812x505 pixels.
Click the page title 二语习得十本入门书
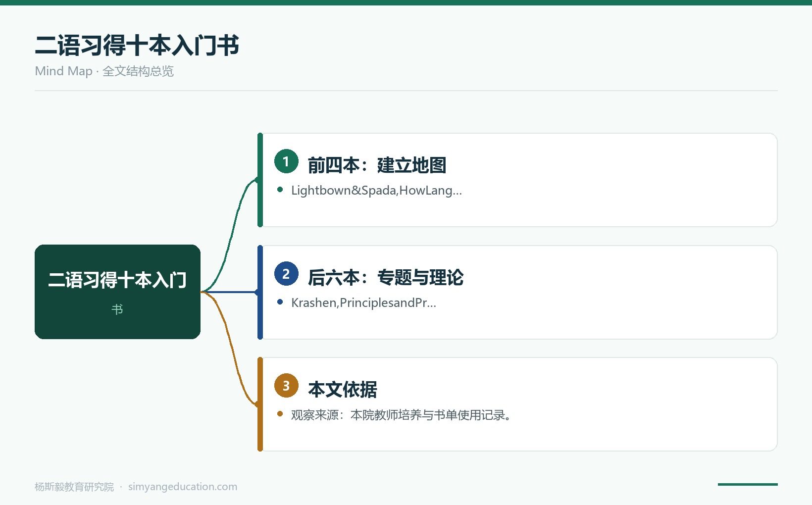click(x=137, y=45)
